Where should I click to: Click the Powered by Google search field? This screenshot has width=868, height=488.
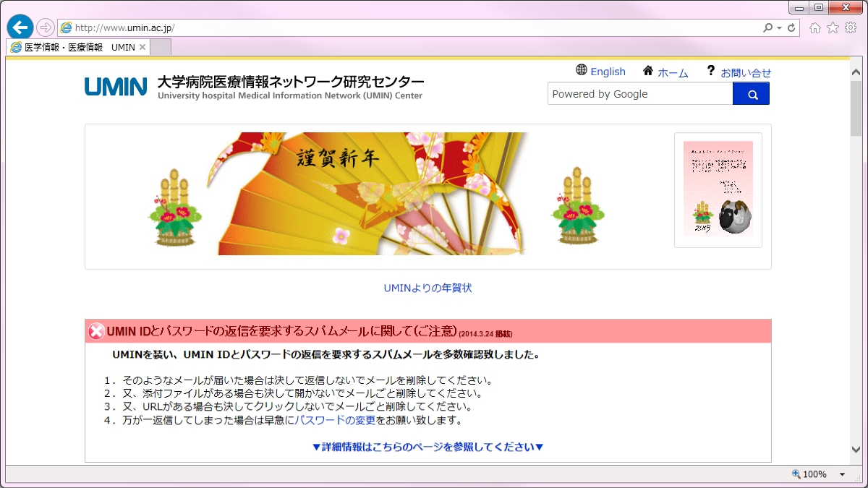coord(639,94)
